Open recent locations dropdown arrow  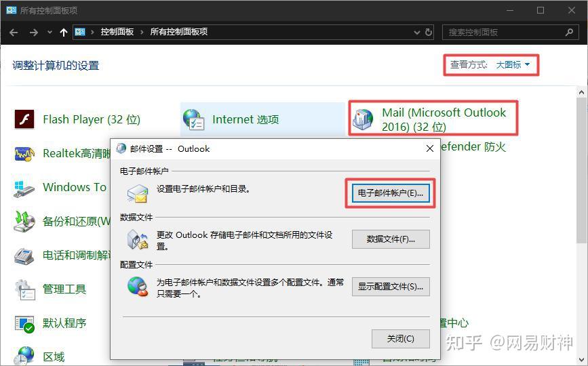tap(50, 33)
